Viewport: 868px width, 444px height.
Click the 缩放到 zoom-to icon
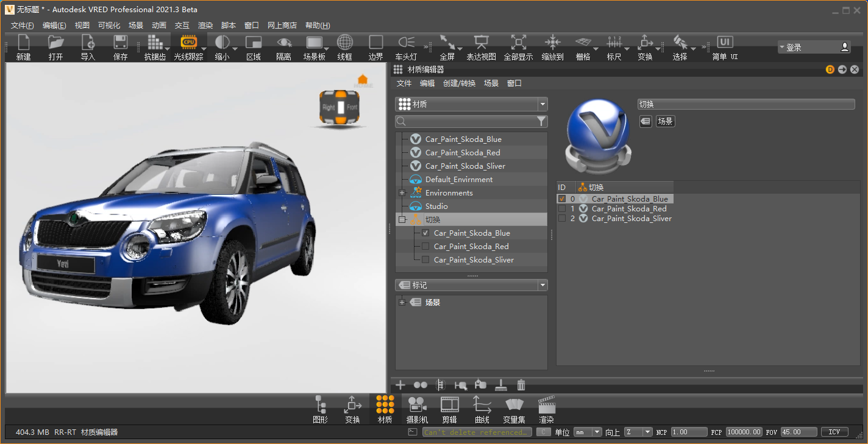click(x=552, y=42)
